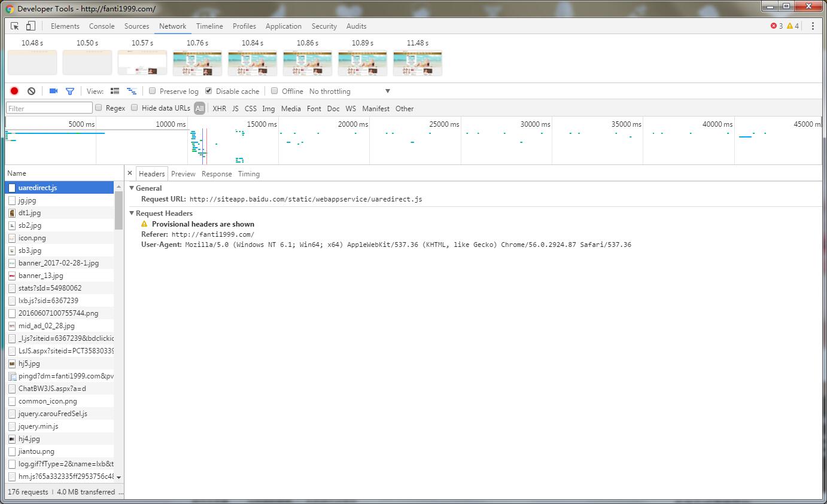Collapse the General section
This screenshot has height=504, width=827.
pos(132,188)
